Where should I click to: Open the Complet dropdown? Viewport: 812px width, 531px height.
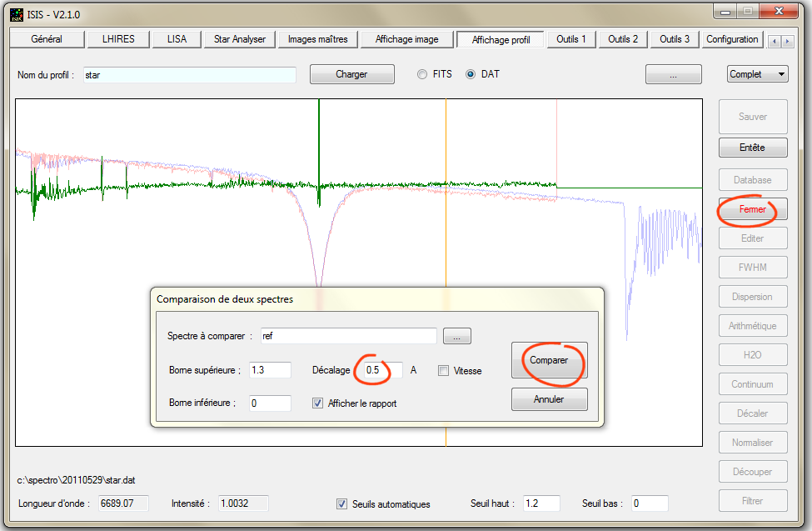(757, 74)
